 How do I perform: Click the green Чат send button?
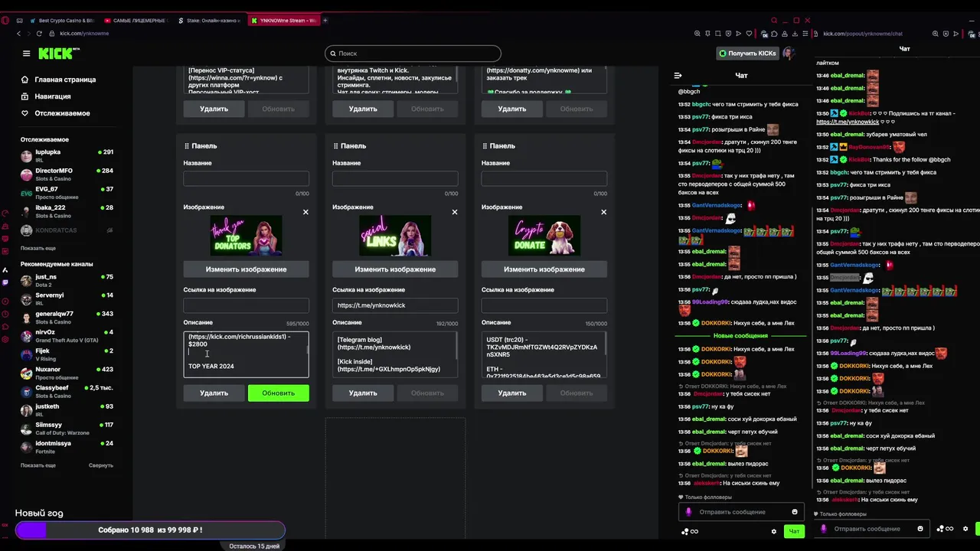[794, 531]
